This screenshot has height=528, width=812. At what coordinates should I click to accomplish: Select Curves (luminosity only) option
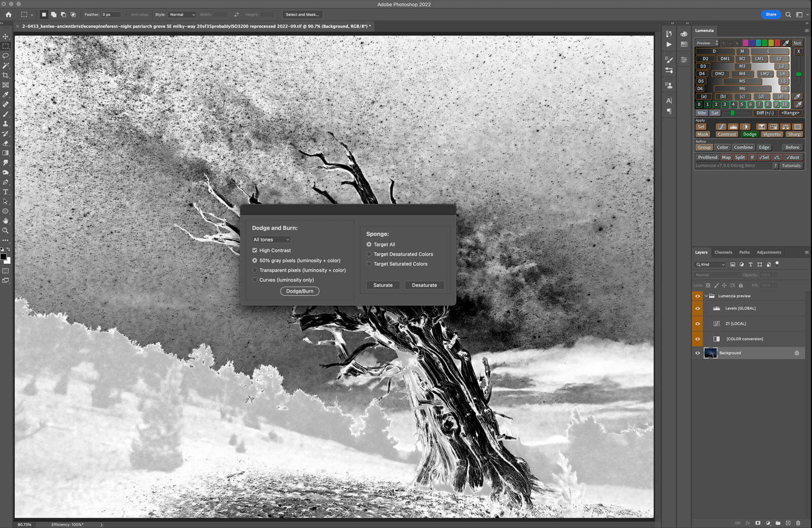click(255, 280)
